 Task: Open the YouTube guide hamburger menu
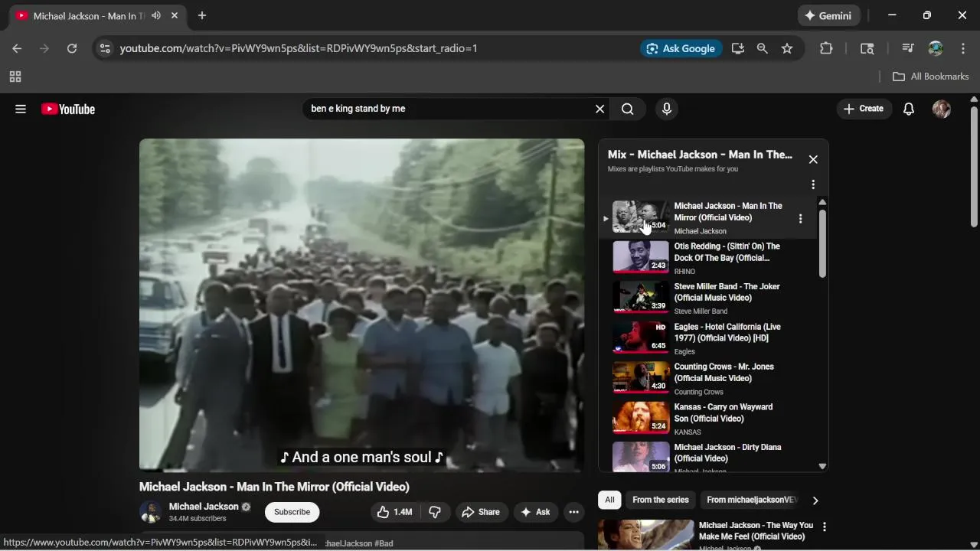(21, 109)
